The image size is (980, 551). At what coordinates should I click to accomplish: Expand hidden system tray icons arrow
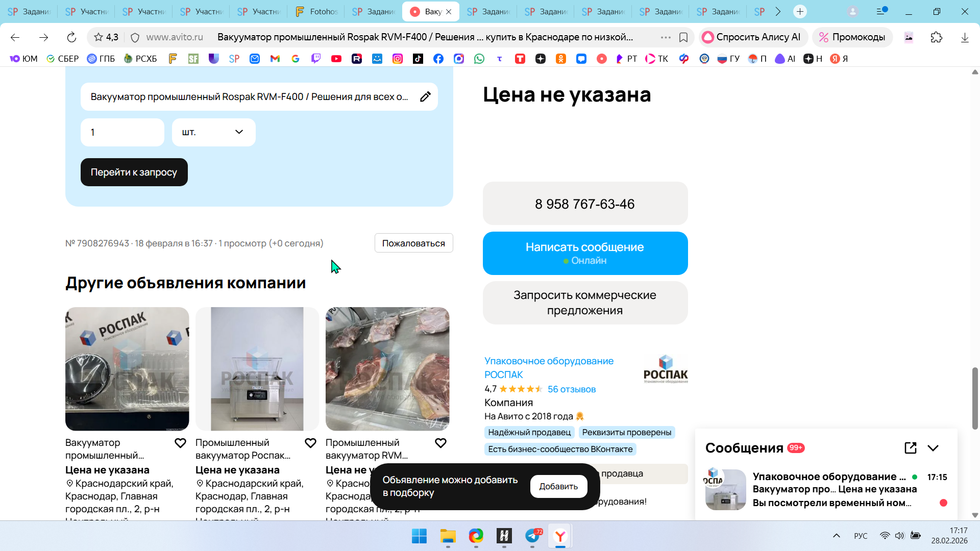click(836, 536)
